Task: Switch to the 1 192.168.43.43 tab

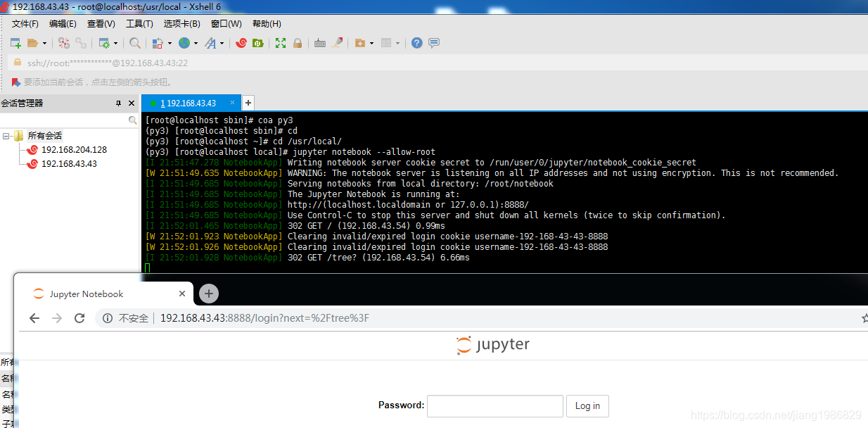Action: [x=191, y=103]
